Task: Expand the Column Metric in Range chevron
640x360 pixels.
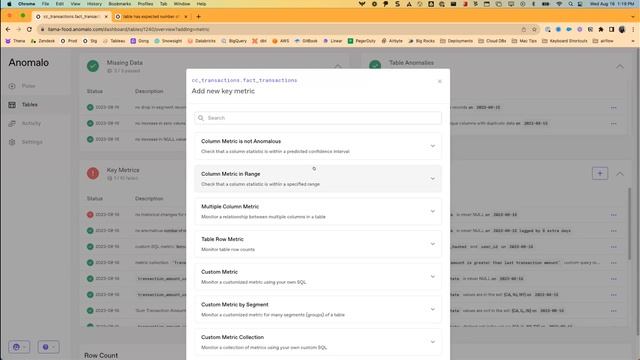Action: [x=433, y=179]
